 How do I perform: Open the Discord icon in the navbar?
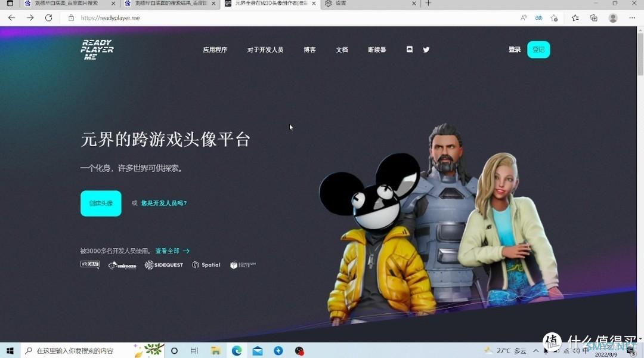point(410,50)
